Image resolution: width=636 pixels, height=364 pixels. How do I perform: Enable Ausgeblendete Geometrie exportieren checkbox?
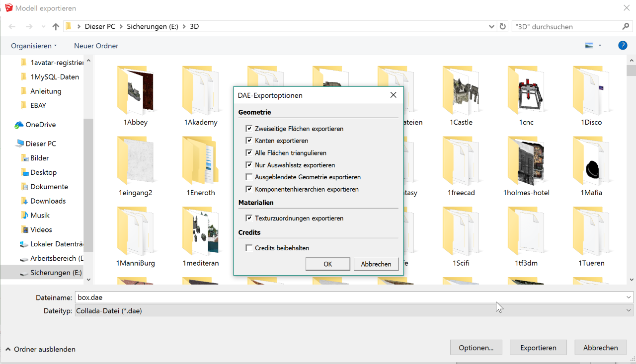[249, 177]
